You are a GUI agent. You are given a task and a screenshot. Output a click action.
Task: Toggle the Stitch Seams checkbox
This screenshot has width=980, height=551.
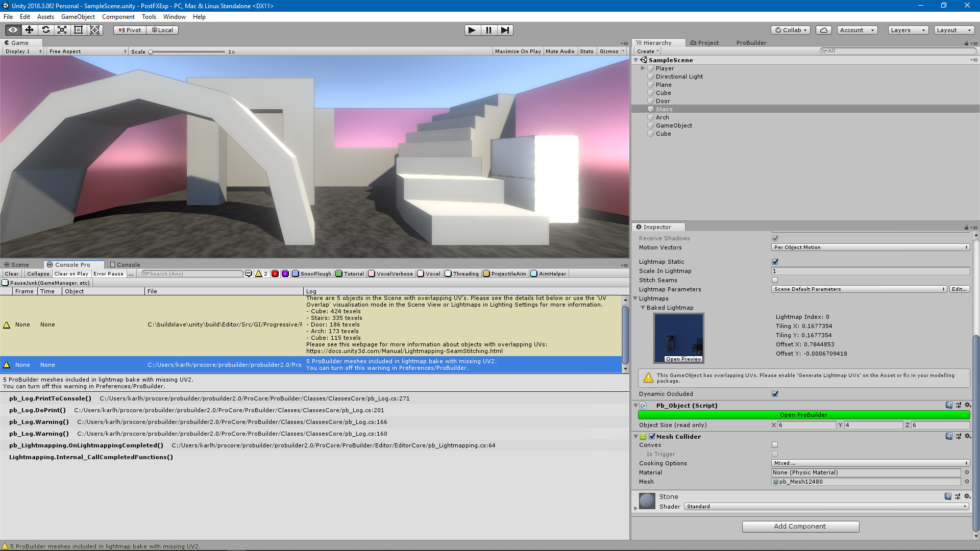[x=775, y=280]
